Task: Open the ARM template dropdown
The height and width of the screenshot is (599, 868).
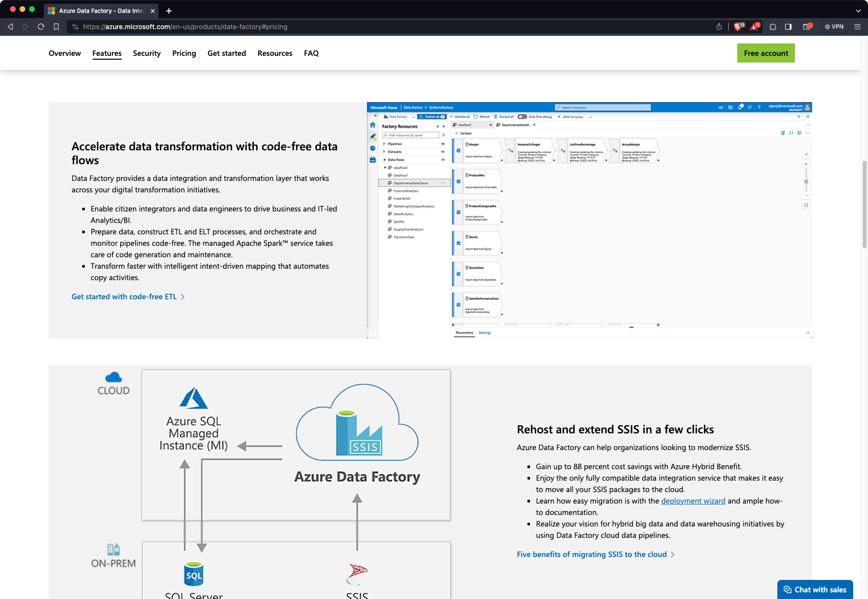Action: click(x=575, y=117)
